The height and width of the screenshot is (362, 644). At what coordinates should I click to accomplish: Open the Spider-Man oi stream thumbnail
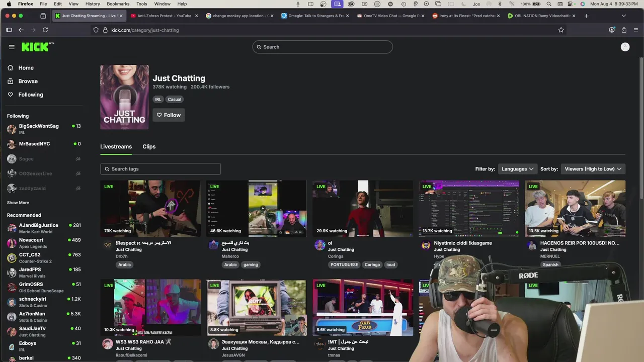click(x=363, y=209)
